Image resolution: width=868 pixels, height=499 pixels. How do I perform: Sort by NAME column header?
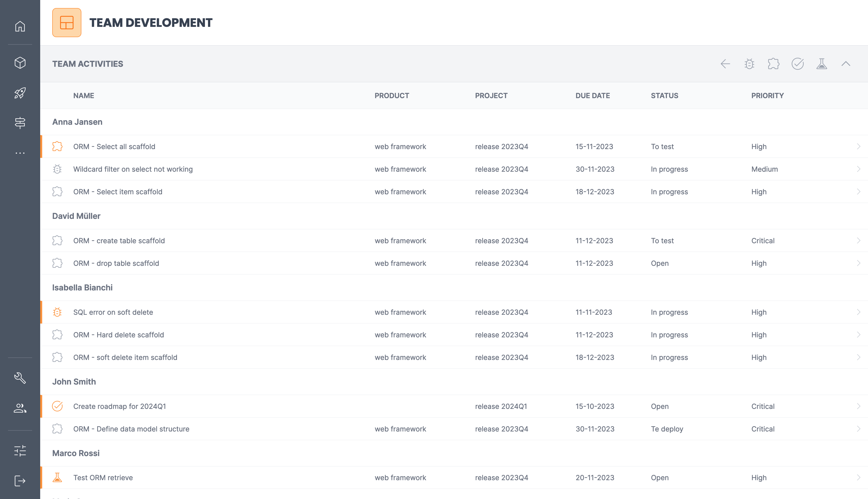tap(84, 96)
